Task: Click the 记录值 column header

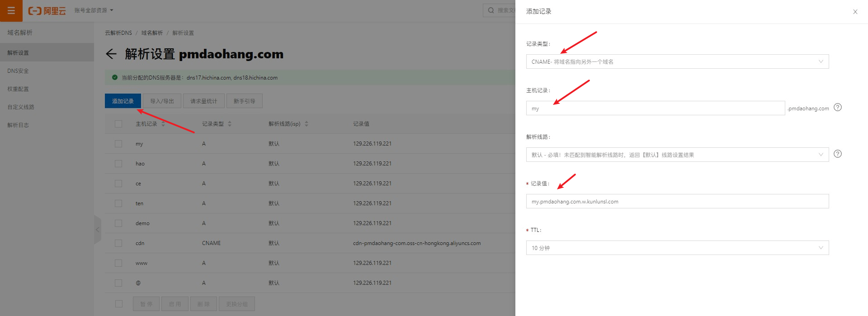Action: tap(361, 124)
